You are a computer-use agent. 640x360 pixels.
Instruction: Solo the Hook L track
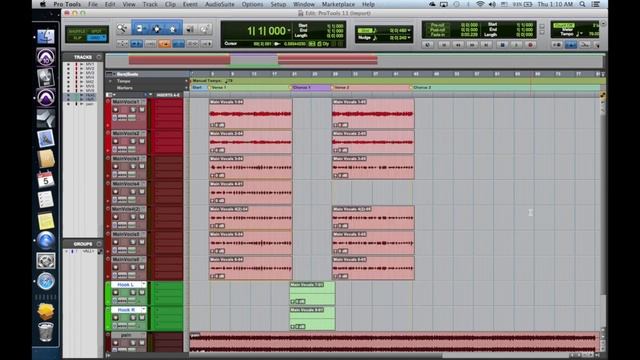tap(133, 292)
